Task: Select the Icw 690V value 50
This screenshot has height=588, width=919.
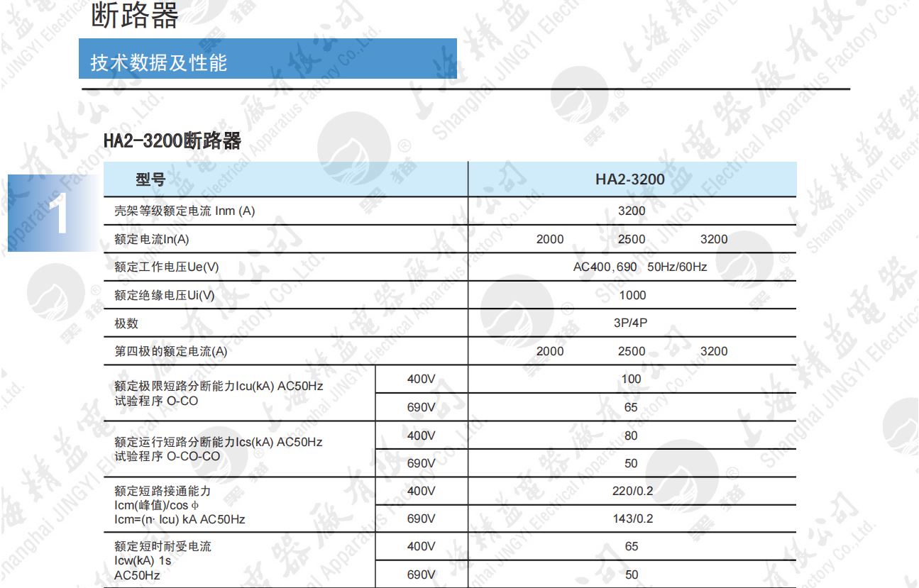Action: tap(632, 575)
